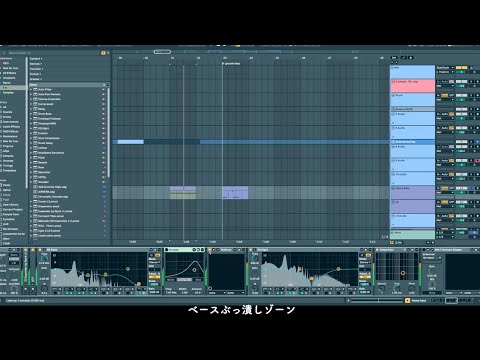Select Noise mode in Erosion
Screen dimensions: 480x360
(171, 280)
